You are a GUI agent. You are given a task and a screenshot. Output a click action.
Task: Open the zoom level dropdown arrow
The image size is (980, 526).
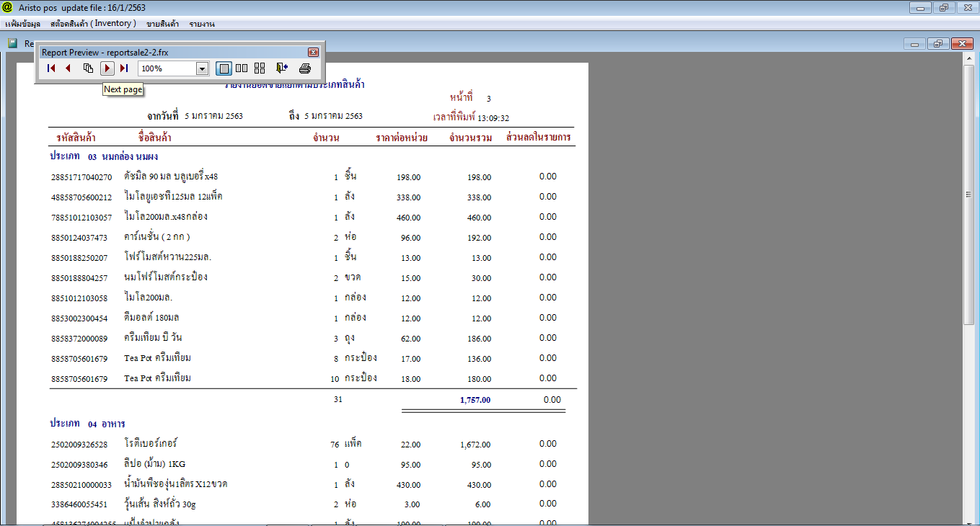click(x=203, y=68)
